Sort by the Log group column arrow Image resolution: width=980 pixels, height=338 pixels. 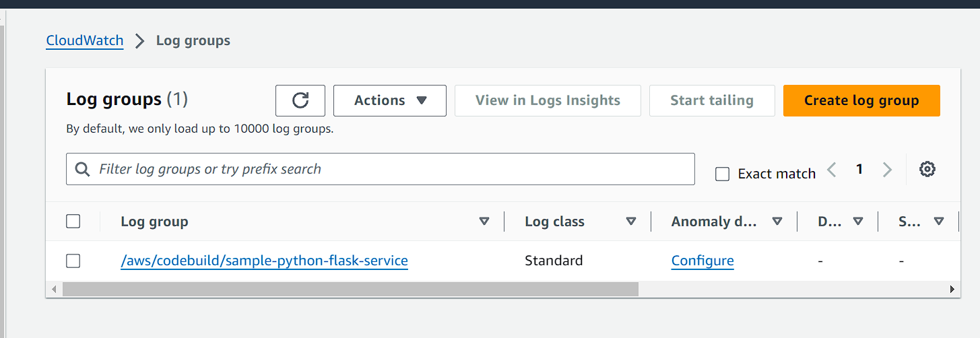click(x=484, y=222)
